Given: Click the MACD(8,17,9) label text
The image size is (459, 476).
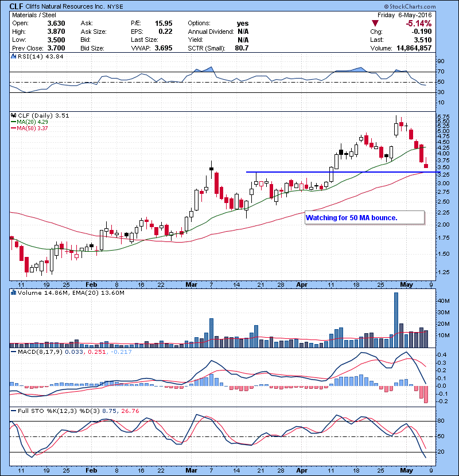Looking at the screenshot, I should 40,352.
